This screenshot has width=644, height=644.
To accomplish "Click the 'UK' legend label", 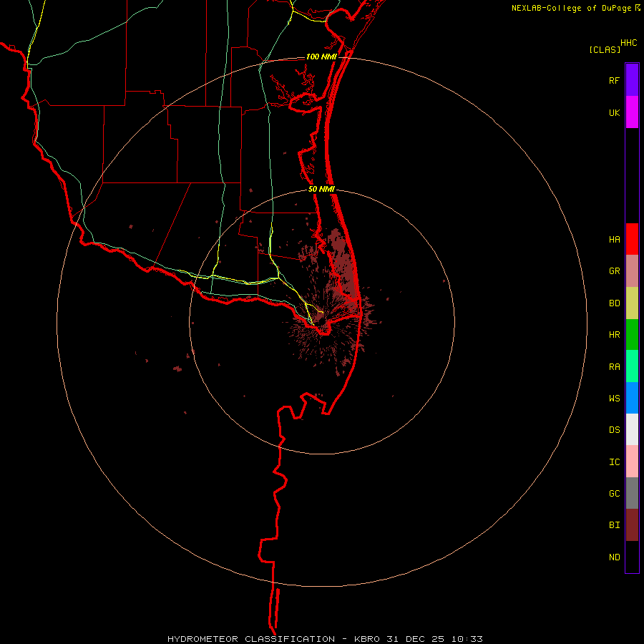I will [x=614, y=113].
